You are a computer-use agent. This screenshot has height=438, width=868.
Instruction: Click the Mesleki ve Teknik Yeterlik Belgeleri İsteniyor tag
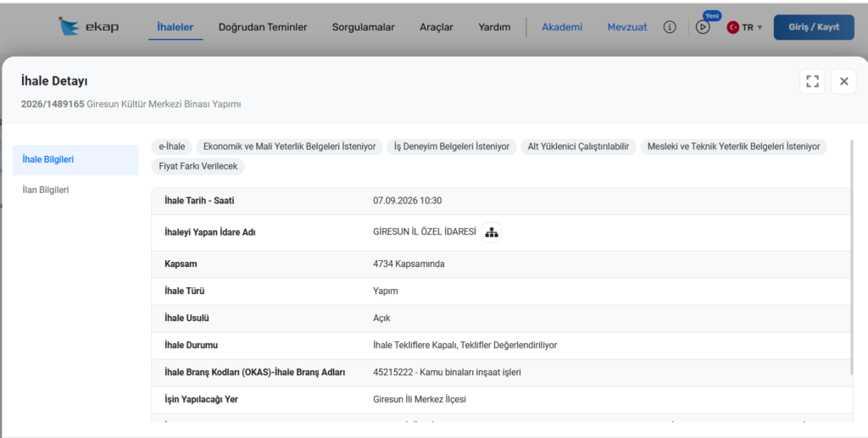[x=733, y=147]
